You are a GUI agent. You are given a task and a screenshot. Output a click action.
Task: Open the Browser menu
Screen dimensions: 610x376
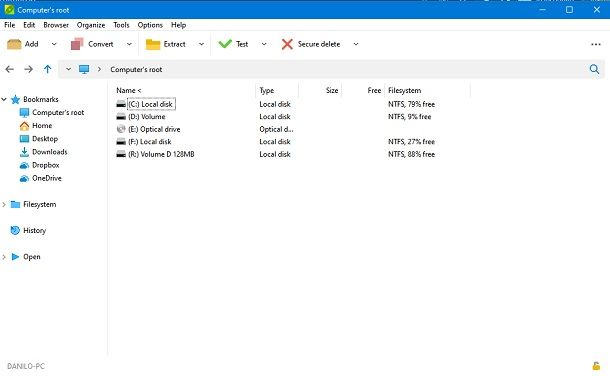tap(56, 25)
